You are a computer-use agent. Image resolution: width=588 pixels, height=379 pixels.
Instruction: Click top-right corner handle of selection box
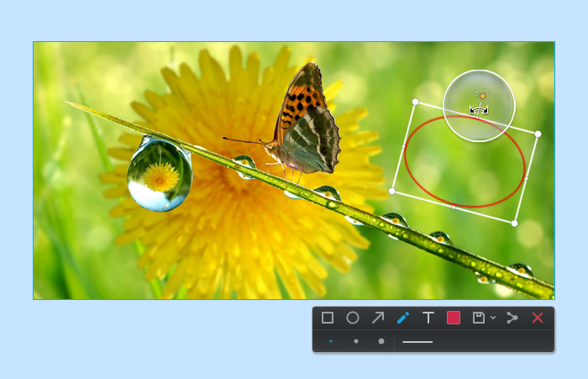(x=538, y=134)
